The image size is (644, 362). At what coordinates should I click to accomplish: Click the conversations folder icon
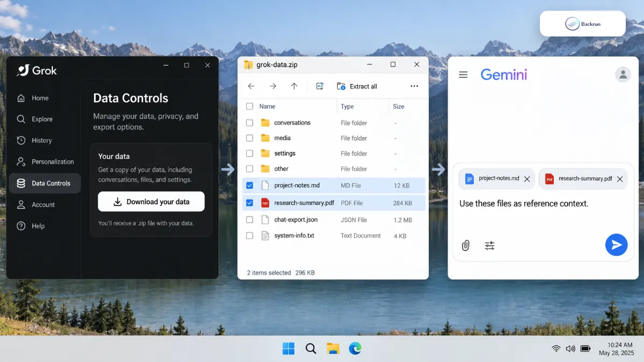click(265, 123)
